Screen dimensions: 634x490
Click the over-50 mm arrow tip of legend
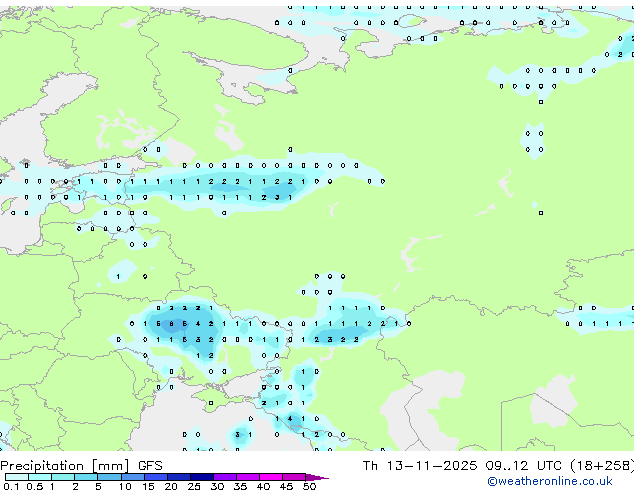(x=317, y=477)
